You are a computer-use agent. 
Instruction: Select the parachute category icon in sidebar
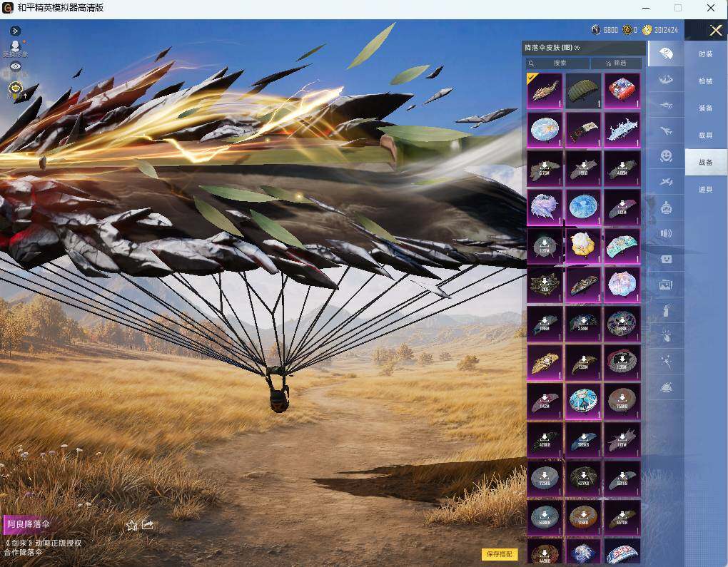click(x=666, y=53)
